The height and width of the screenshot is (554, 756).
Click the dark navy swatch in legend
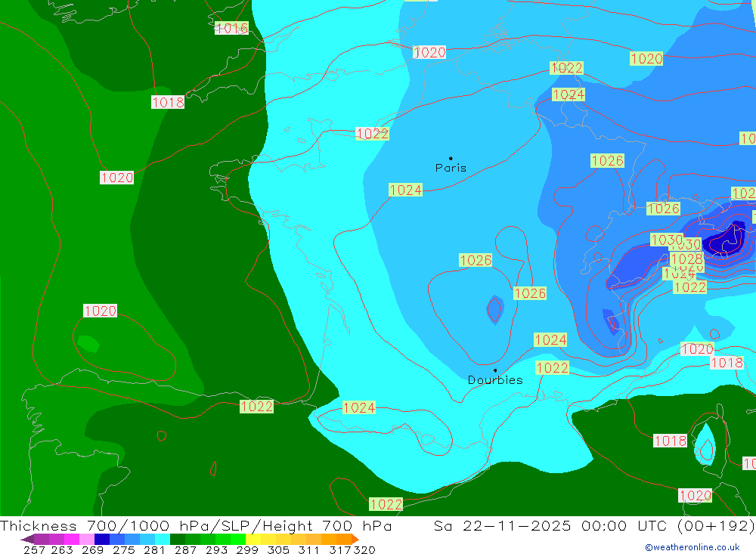(x=102, y=539)
